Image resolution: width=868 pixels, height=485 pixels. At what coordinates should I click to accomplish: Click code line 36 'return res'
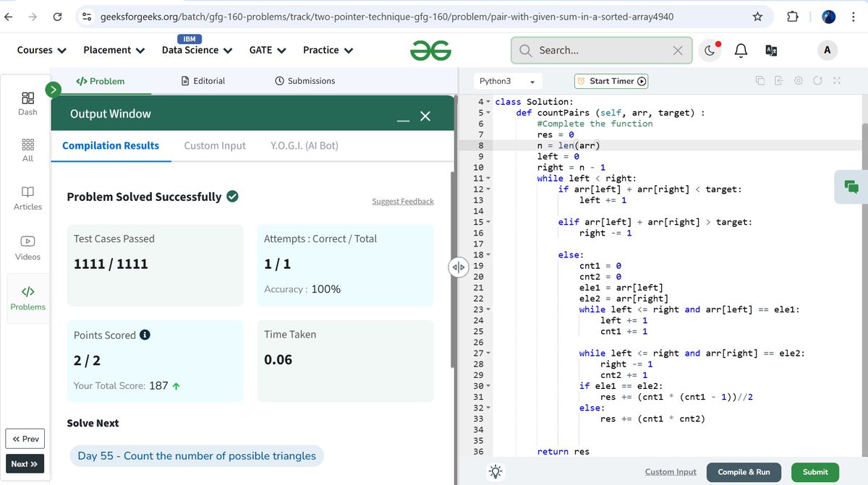click(x=563, y=452)
